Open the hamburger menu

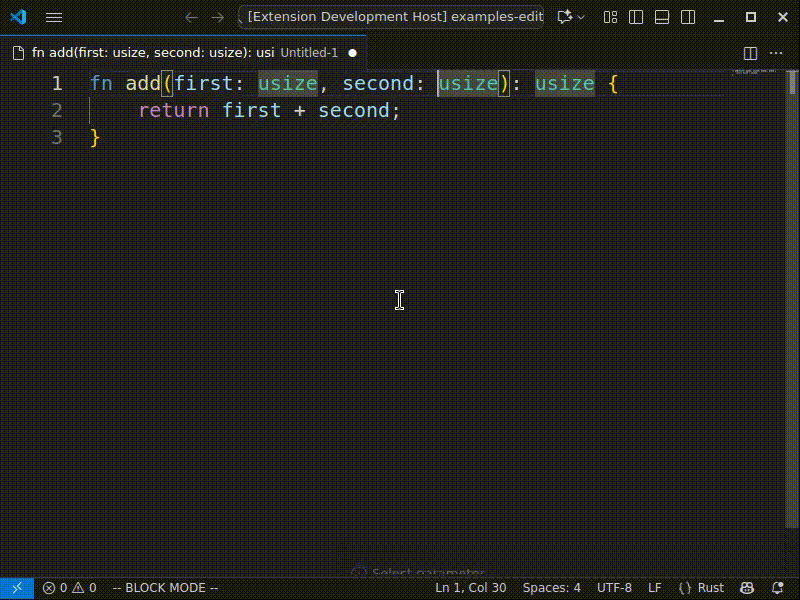click(x=53, y=17)
